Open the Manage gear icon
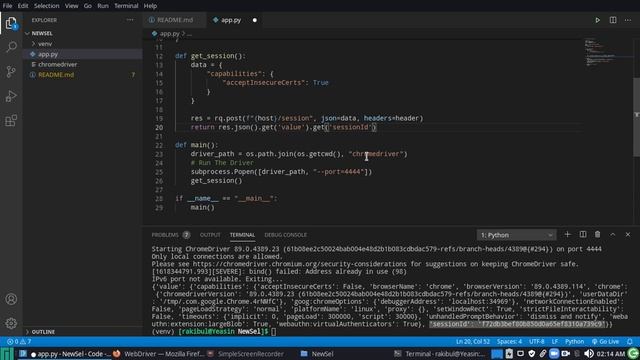The height and width of the screenshot is (360, 640). coord(11,323)
